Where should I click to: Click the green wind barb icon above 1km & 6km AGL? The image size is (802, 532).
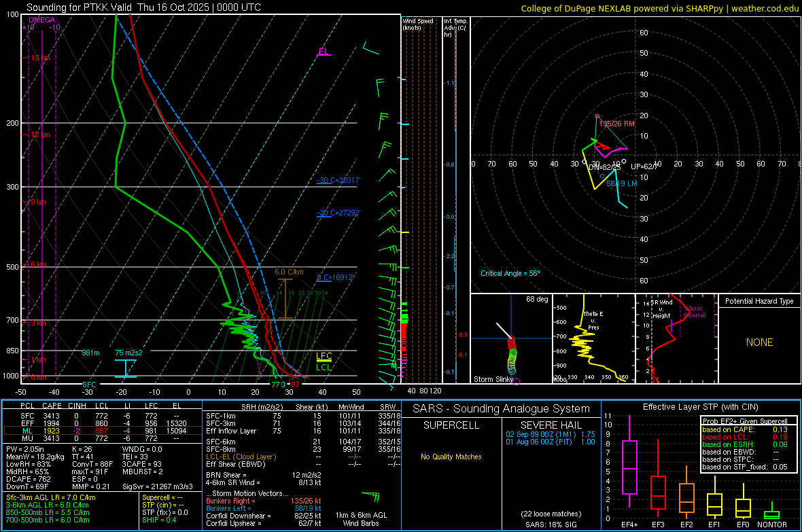click(371, 496)
